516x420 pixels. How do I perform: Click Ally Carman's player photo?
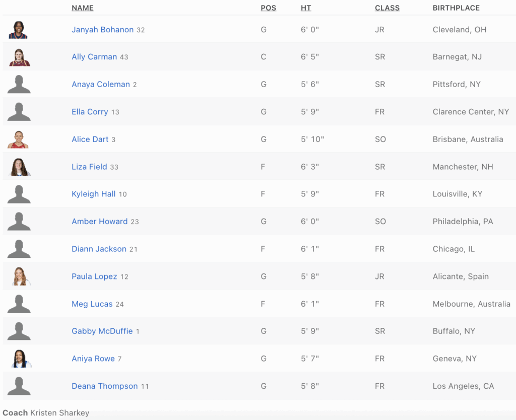(19, 57)
